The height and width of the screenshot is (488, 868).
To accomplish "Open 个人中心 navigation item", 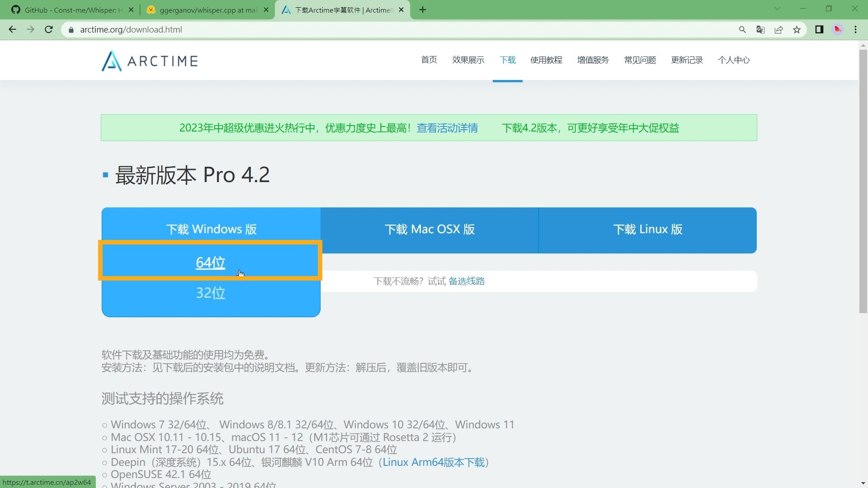I will 734,60.
